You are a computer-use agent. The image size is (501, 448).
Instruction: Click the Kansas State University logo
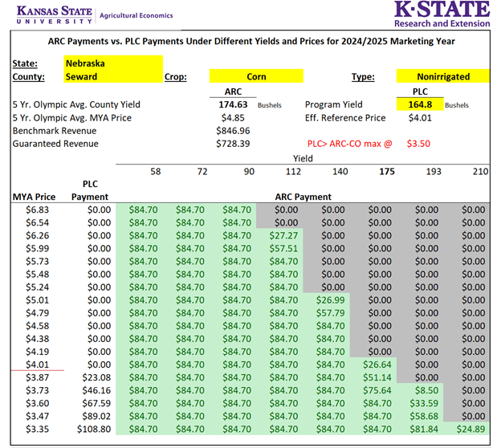coord(47,14)
